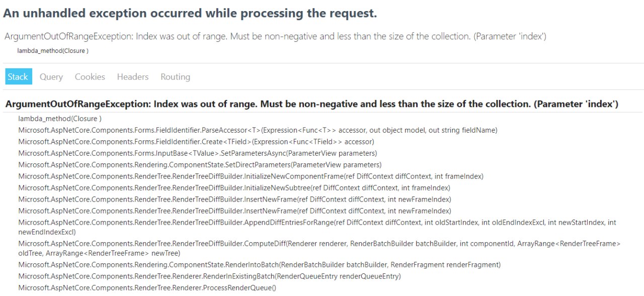Click the main unhandled exception heading

[x=190, y=14]
